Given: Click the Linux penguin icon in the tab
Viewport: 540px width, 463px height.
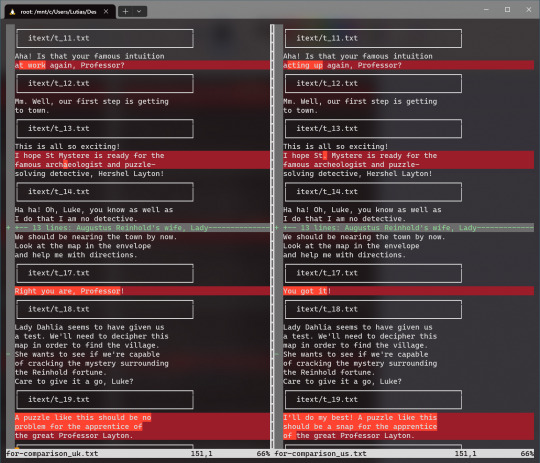Looking at the screenshot, I should 12,12.
